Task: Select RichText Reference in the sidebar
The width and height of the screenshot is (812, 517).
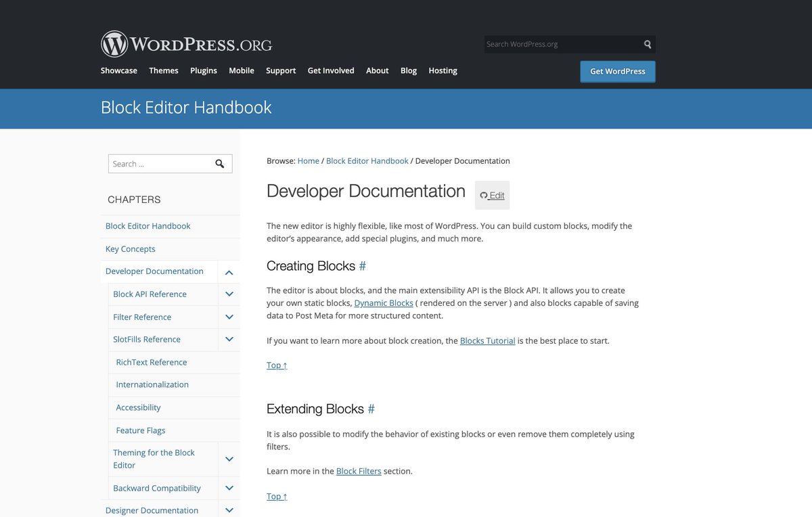Action: click(151, 362)
